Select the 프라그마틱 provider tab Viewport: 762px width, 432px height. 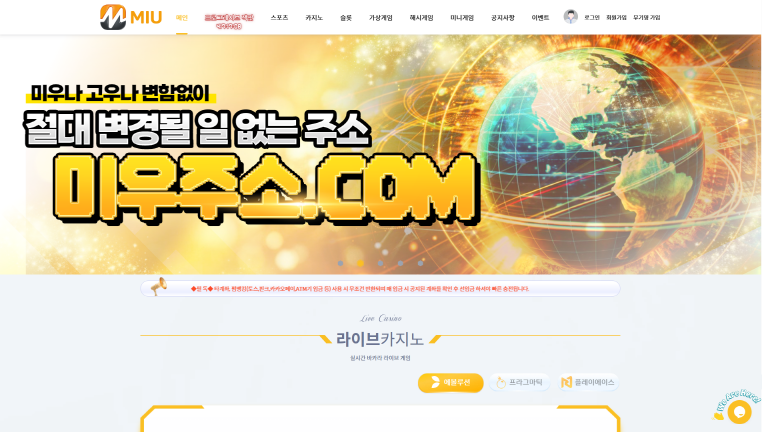pos(520,383)
